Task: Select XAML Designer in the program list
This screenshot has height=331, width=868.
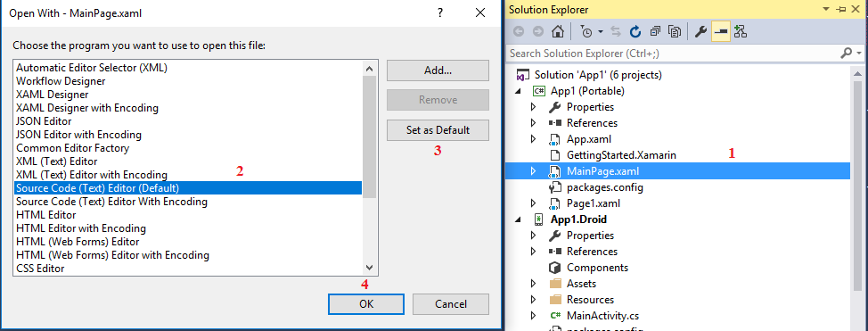Action: [52, 95]
